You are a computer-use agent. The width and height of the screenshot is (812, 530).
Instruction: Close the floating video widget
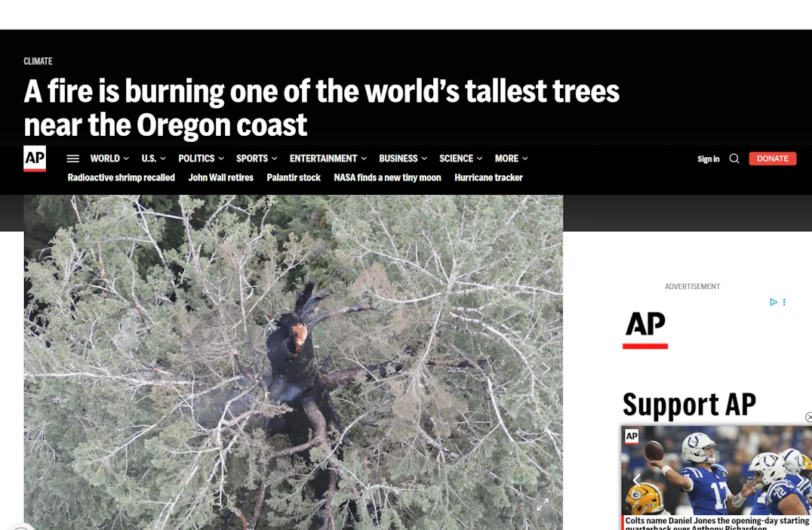pos(809,417)
